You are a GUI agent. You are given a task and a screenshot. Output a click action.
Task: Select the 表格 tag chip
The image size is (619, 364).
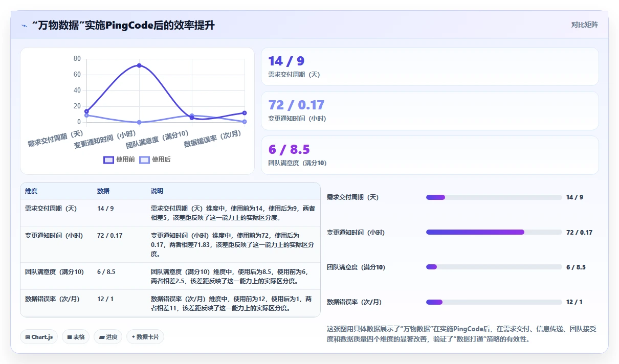coord(76,337)
